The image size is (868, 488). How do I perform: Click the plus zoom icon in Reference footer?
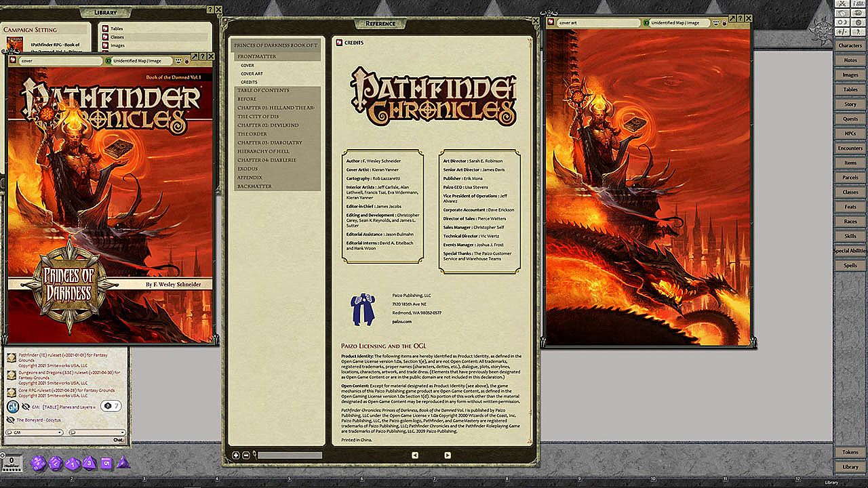(235, 455)
